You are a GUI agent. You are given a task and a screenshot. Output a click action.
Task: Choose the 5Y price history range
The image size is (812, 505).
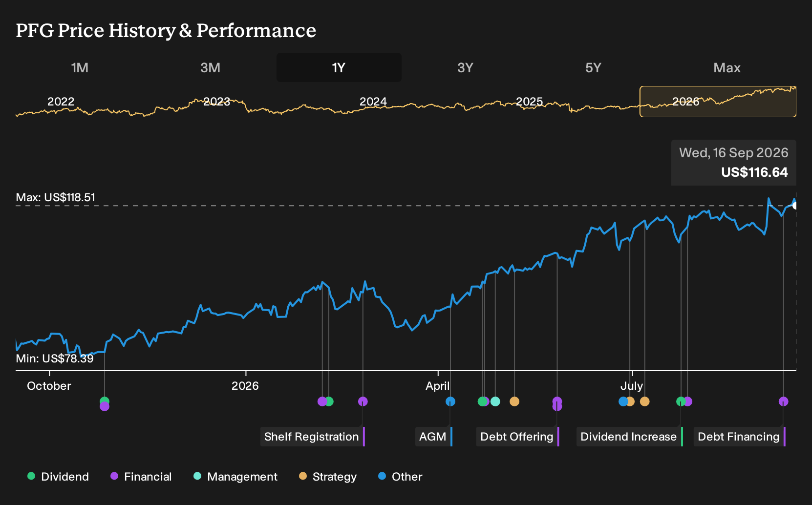click(593, 67)
